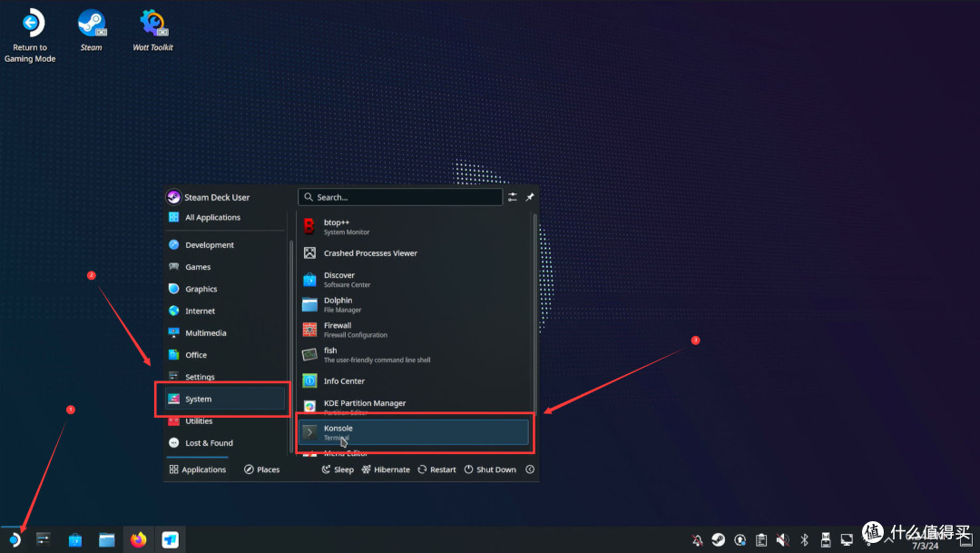
Task: Select the Settings category
Action: 225,377
